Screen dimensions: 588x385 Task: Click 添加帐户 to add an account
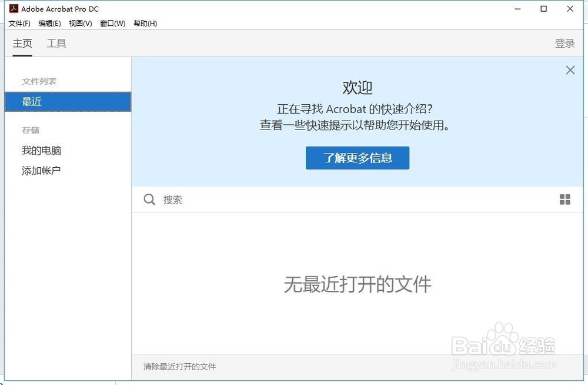pyautogui.click(x=41, y=171)
